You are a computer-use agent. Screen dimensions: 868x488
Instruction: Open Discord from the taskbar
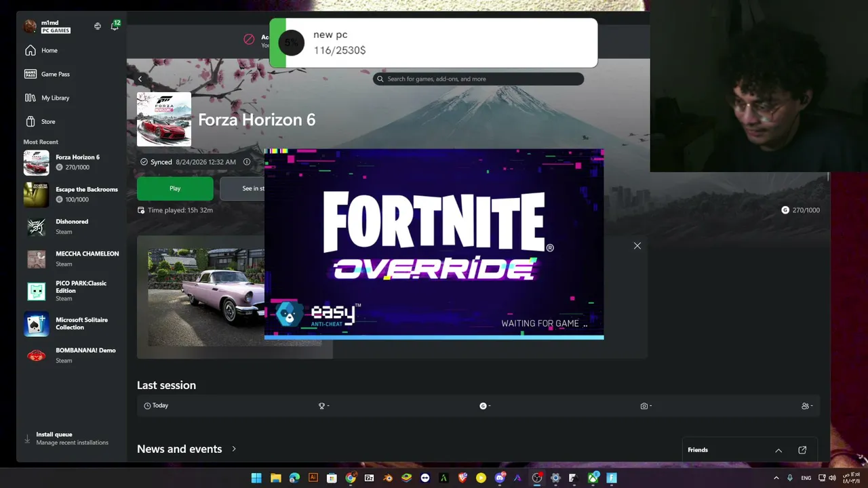500,478
